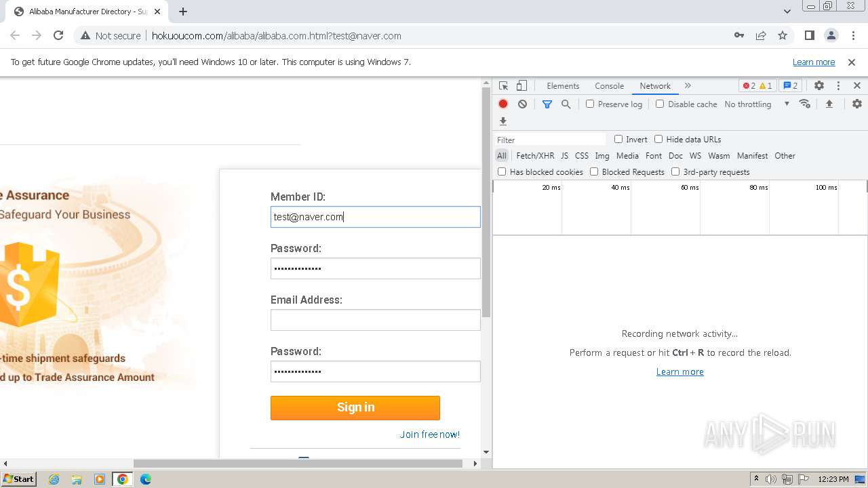Viewport: 868px width, 488px height.
Task: Open the Chrome side panel
Action: point(809,35)
